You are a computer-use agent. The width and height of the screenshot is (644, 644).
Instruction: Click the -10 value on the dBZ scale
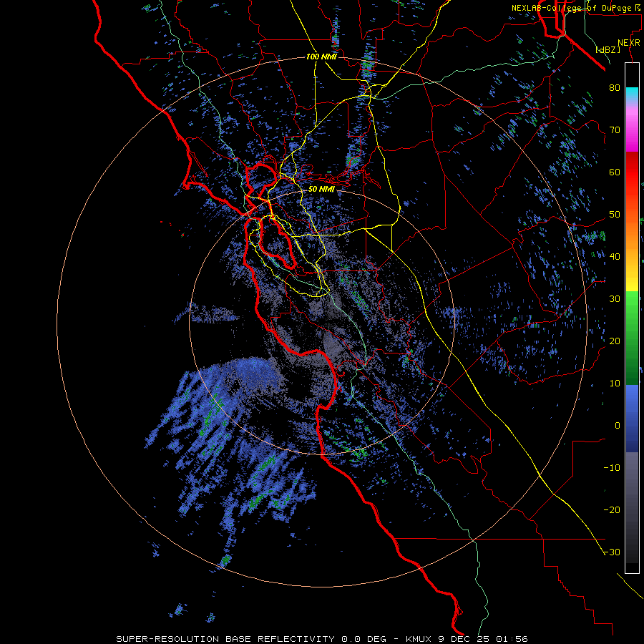coord(612,468)
